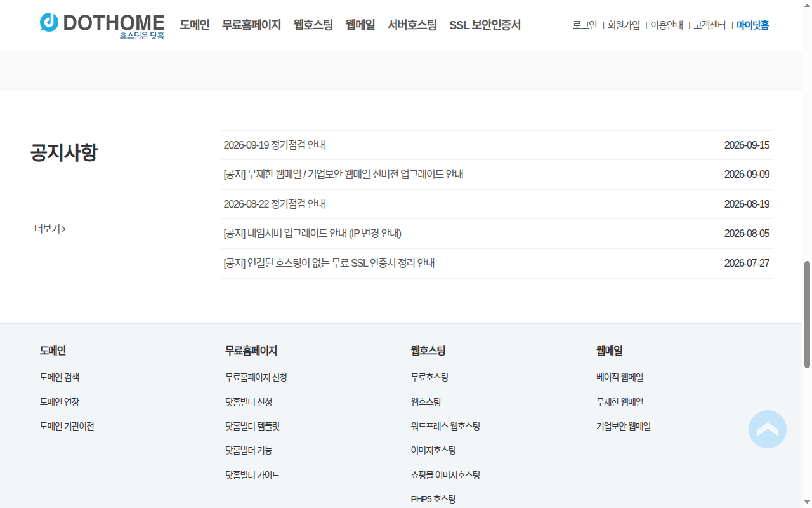Click the footer link 도메인 기관이전
812x508 pixels.
(67, 426)
